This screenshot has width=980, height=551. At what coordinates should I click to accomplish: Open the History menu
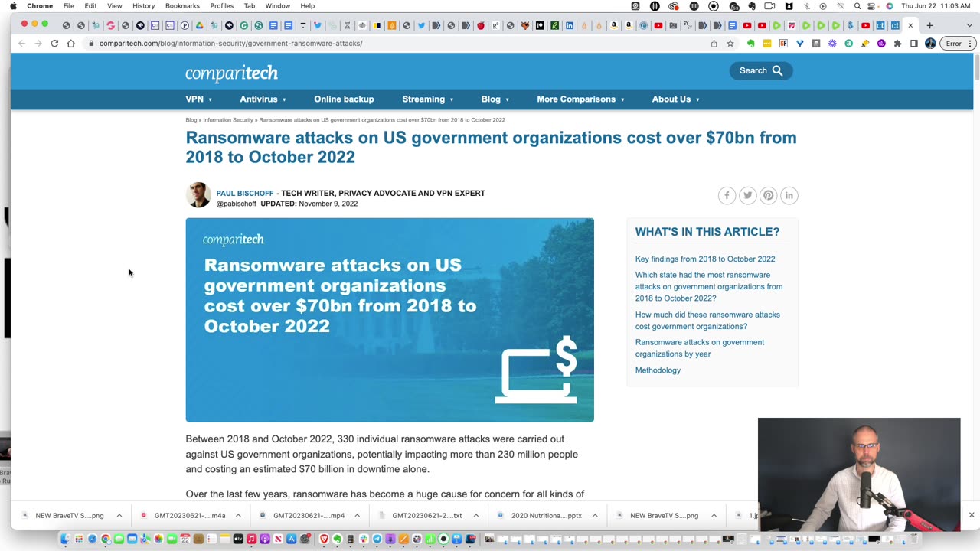tap(143, 6)
